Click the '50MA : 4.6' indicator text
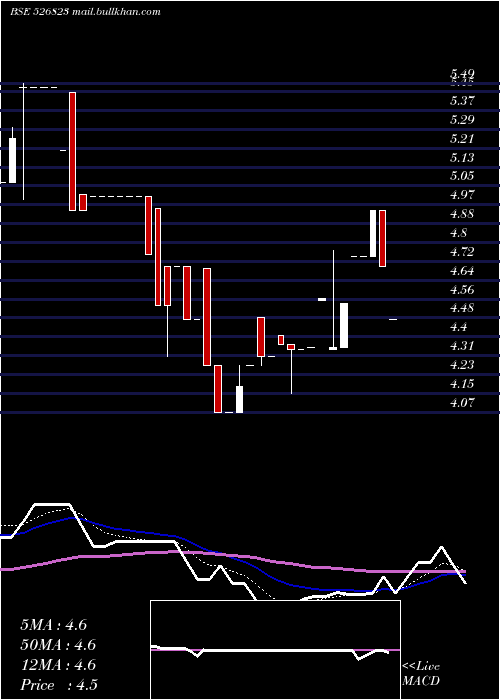500x700 pixels. [58, 645]
